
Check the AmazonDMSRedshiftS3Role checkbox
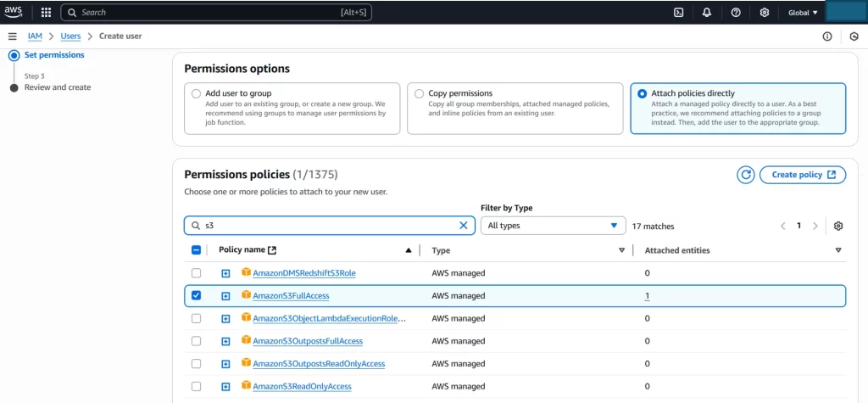click(x=196, y=272)
